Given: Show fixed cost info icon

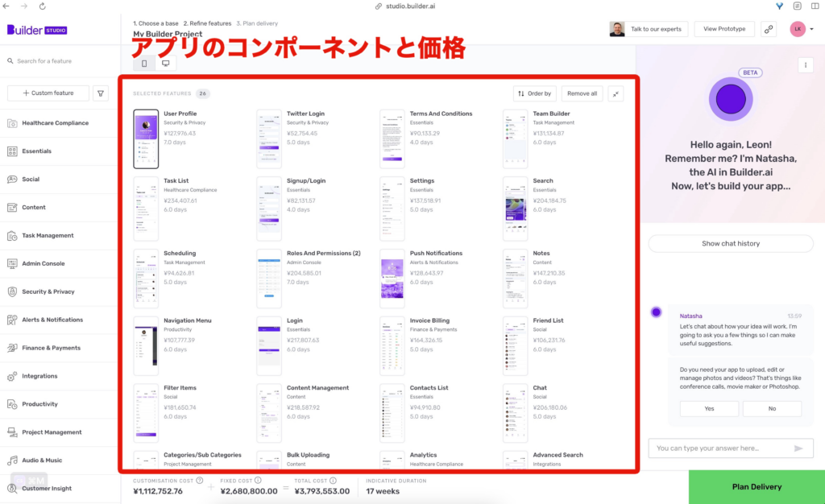Looking at the screenshot, I should click(x=258, y=481).
